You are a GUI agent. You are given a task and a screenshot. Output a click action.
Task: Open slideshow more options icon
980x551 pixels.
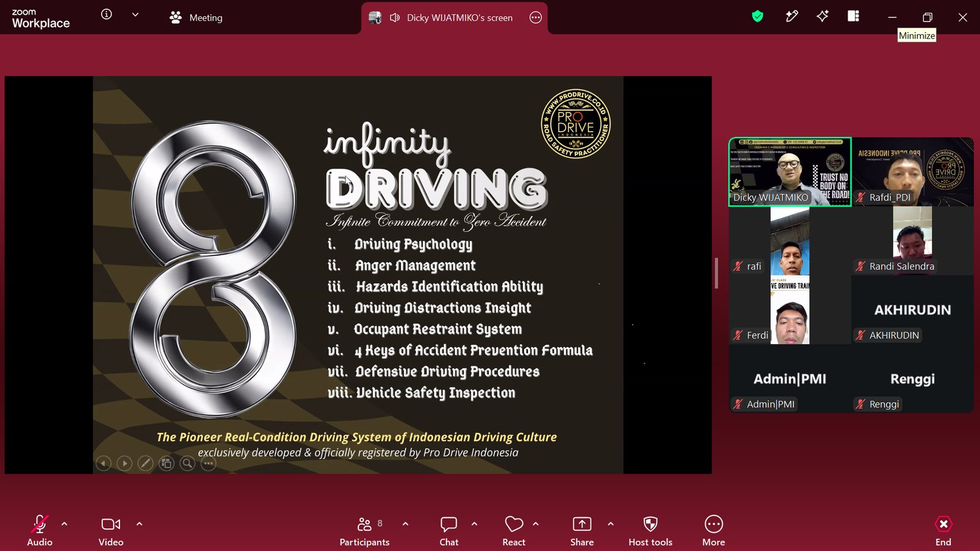(x=209, y=463)
